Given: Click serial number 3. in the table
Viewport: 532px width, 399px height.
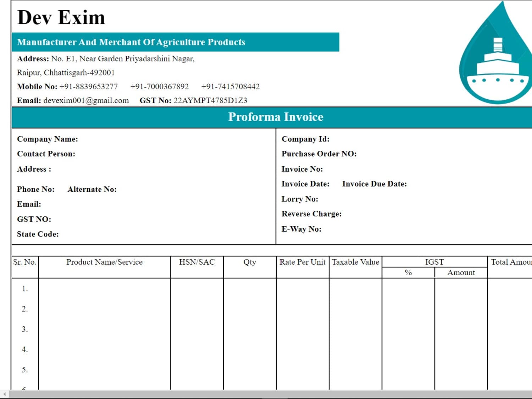Looking at the screenshot, I should point(25,329).
